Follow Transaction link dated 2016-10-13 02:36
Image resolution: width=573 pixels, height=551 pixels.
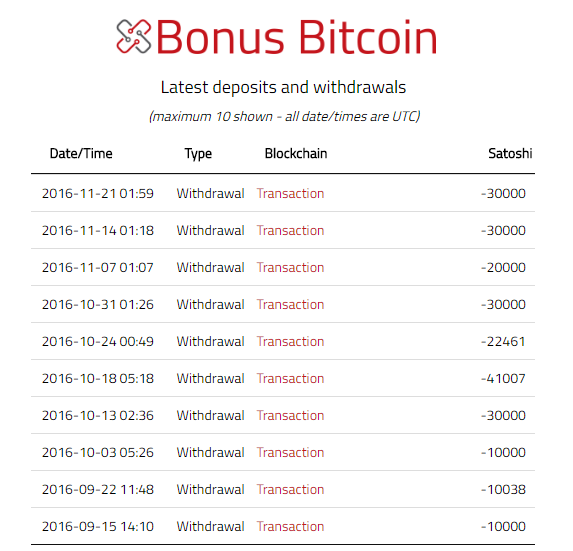(290, 415)
